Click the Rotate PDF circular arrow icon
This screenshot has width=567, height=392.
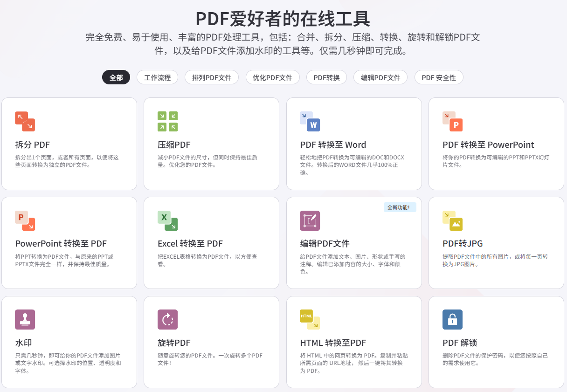(x=167, y=319)
